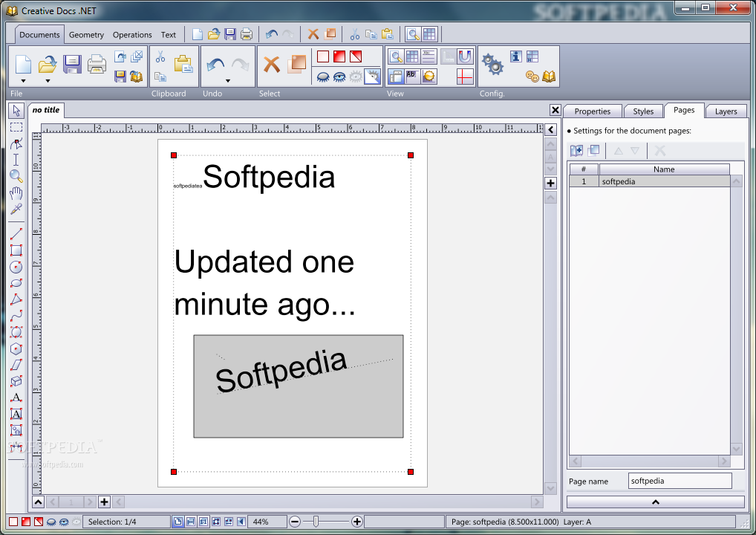Open the Undo history dropdown arrow
The height and width of the screenshot is (535, 756).
[227, 80]
